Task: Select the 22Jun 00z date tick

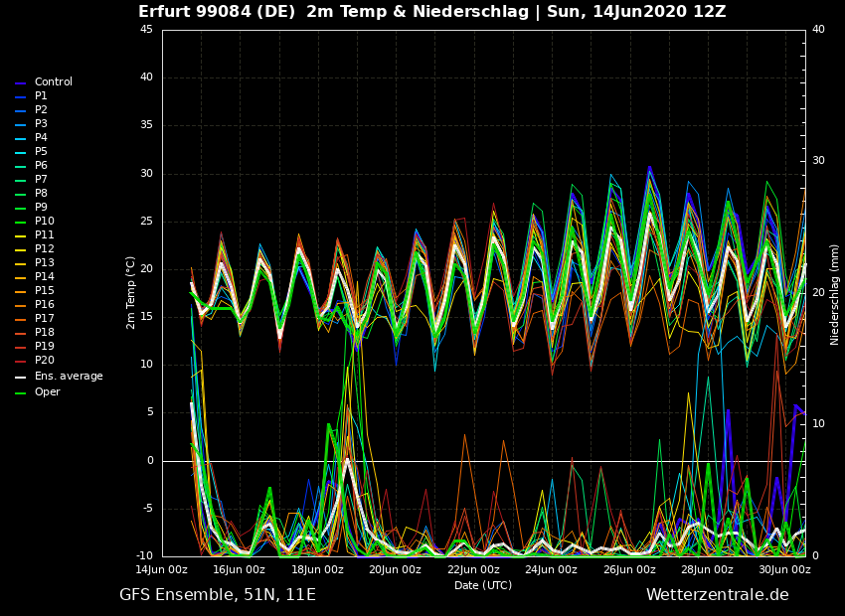Action: pyautogui.click(x=473, y=569)
